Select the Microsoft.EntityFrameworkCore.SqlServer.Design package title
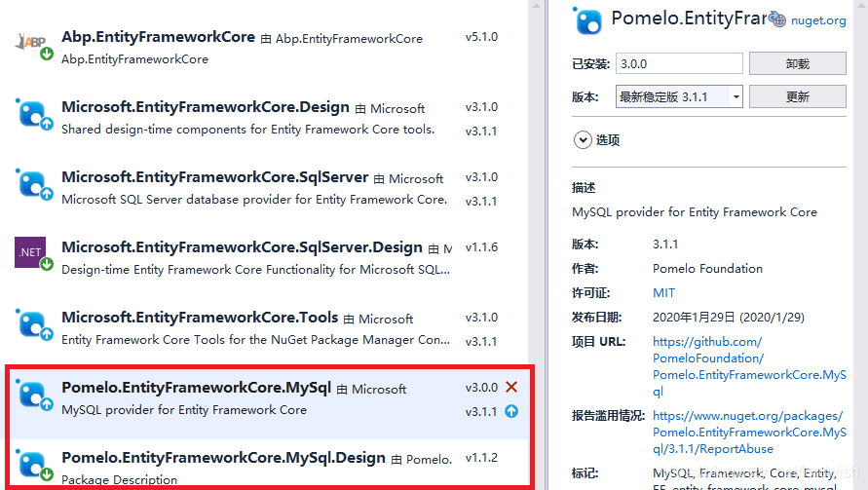The height and width of the screenshot is (490, 868). tap(242, 247)
